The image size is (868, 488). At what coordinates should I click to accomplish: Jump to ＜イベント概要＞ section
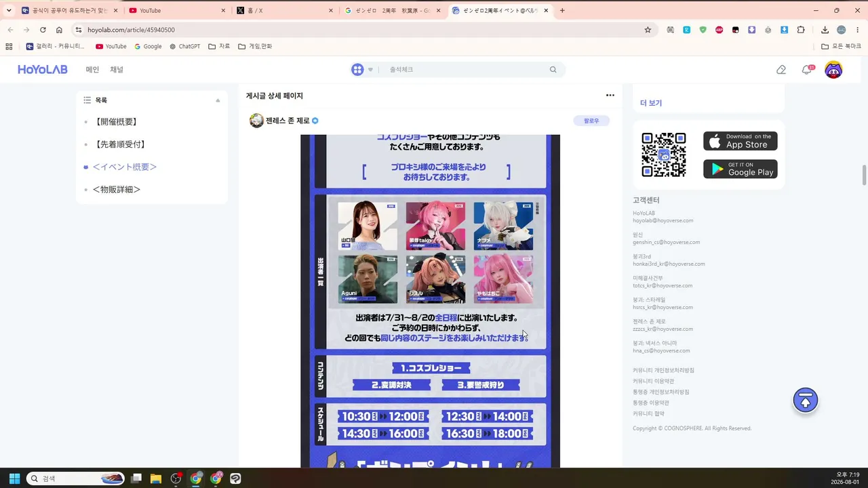click(x=125, y=167)
